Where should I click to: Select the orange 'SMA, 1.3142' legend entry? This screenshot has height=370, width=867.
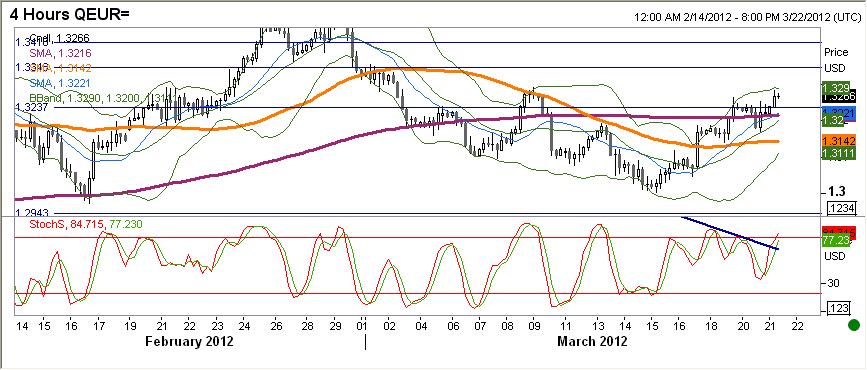coord(60,68)
